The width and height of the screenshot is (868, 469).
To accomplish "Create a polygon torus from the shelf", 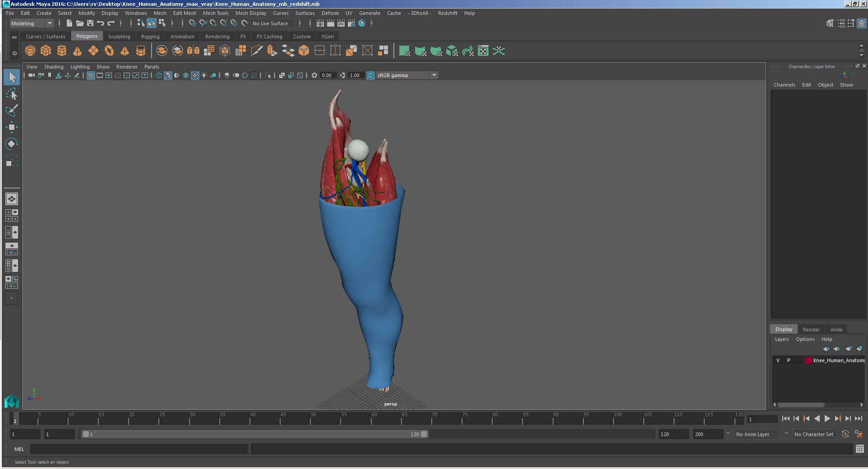I will pos(109,51).
